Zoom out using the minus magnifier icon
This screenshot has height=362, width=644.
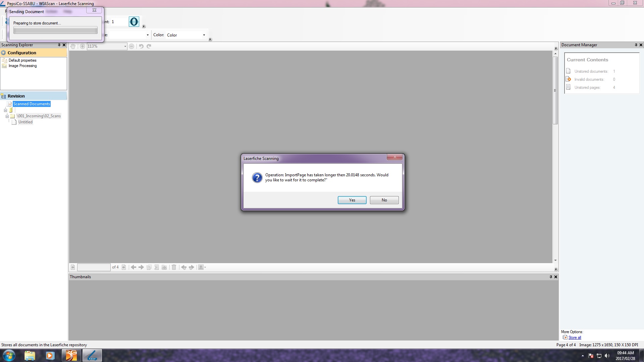[131, 46]
